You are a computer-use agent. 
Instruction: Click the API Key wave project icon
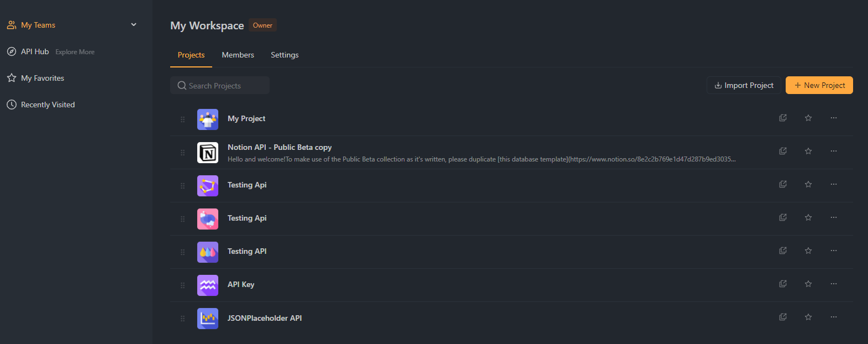(208, 285)
